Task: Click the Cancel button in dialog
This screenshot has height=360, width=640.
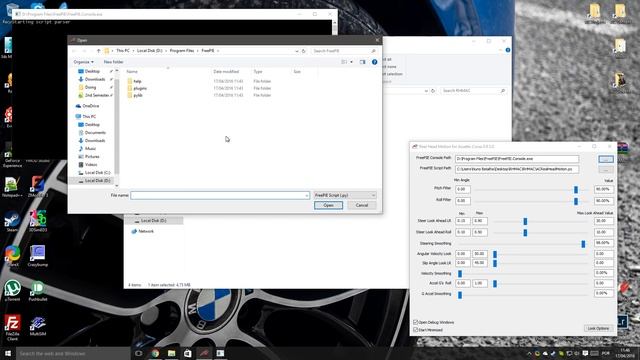Action: tap(362, 205)
